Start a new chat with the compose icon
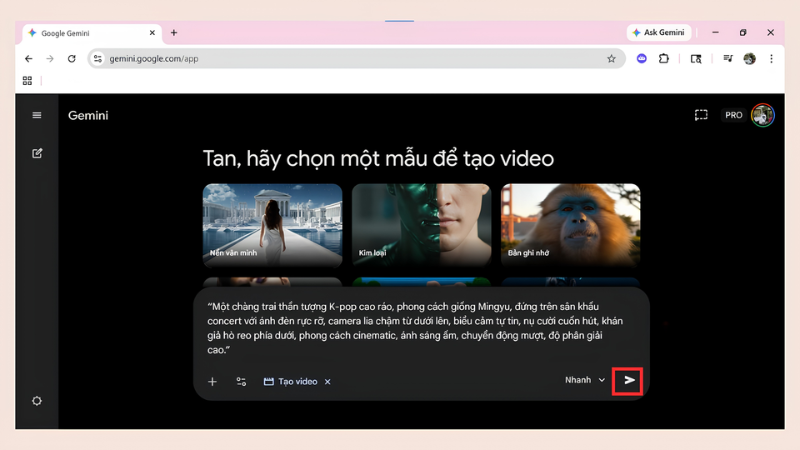This screenshot has width=800, height=450. point(37,153)
